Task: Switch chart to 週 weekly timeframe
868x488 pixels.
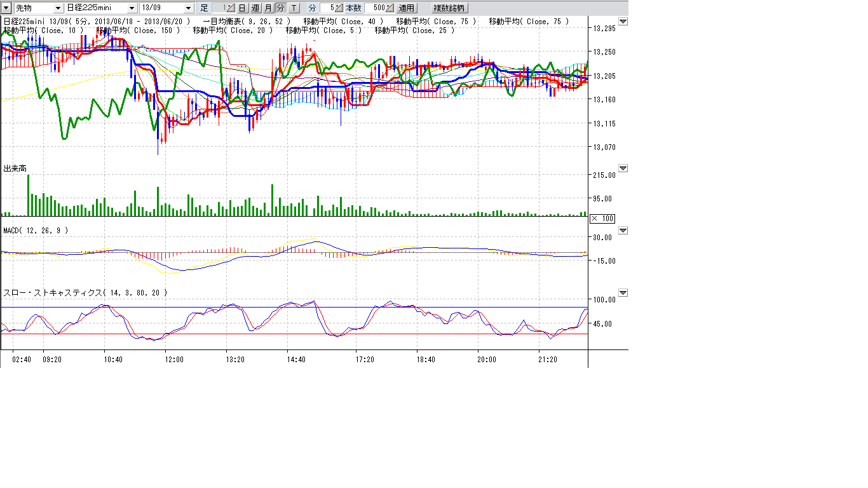Action: pos(255,8)
